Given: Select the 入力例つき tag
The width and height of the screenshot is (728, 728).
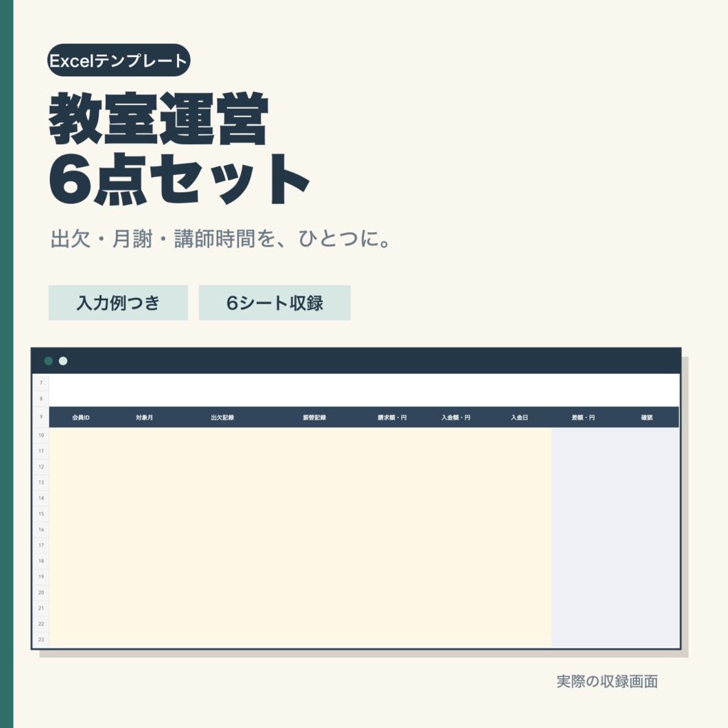Looking at the screenshot, I should pyautogui.click(x=118, y=303).
